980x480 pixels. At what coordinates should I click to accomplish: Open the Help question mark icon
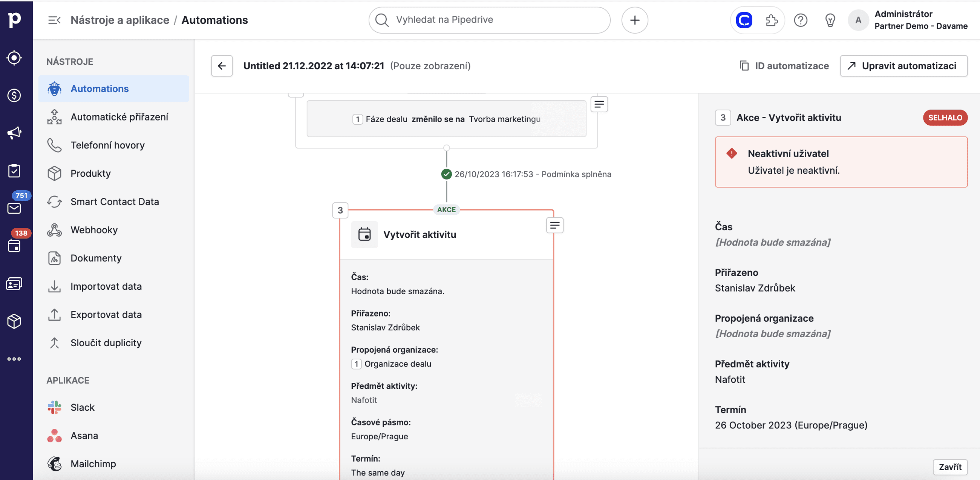[x=801, y=20]
